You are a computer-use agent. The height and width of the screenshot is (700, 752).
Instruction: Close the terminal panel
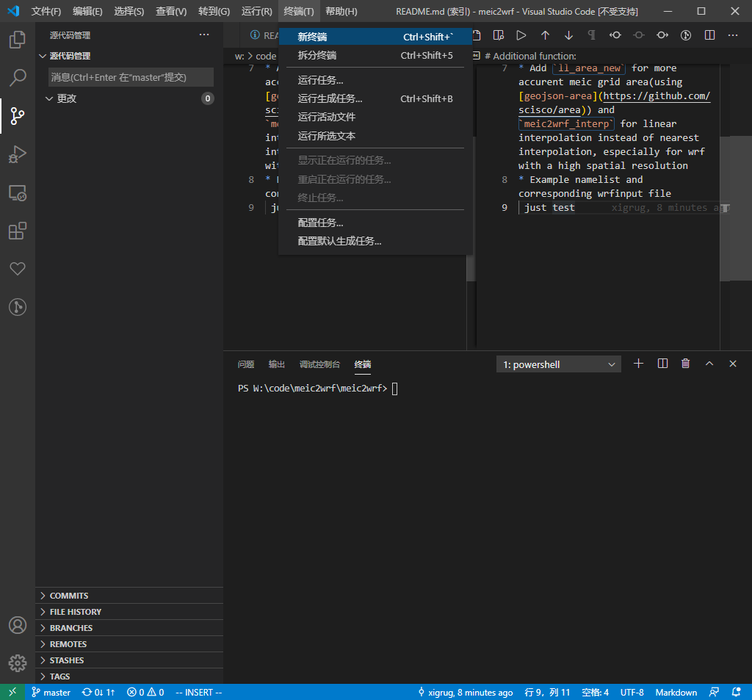pyautogui.click(x=733, y=364)
